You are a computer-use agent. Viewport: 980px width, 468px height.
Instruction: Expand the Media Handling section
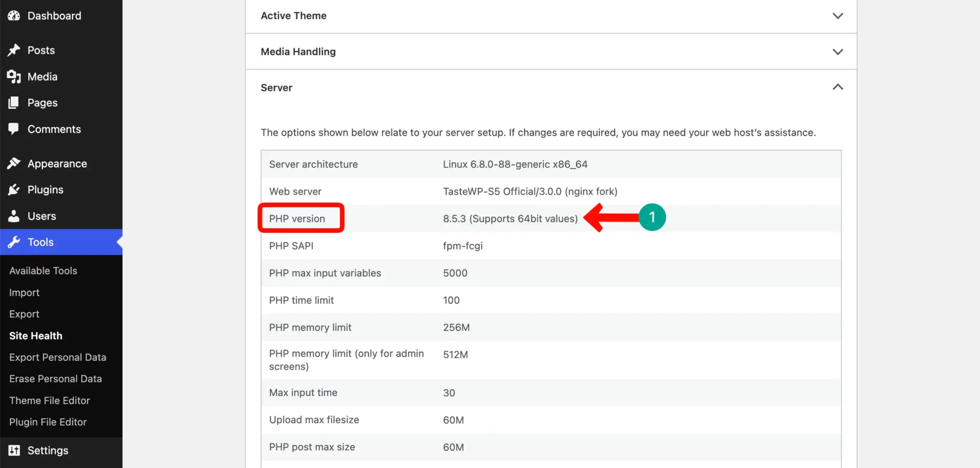pyautogui.click(x=838, y=52)
